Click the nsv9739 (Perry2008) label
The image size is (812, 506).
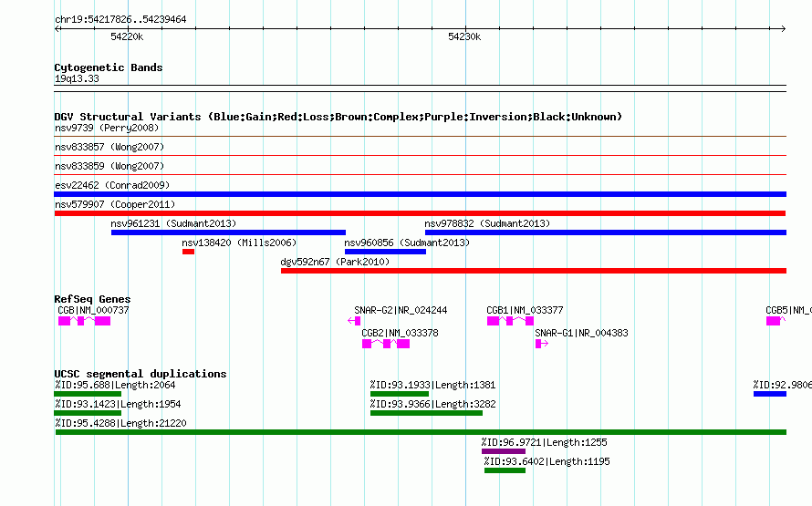tap(107, 128)
